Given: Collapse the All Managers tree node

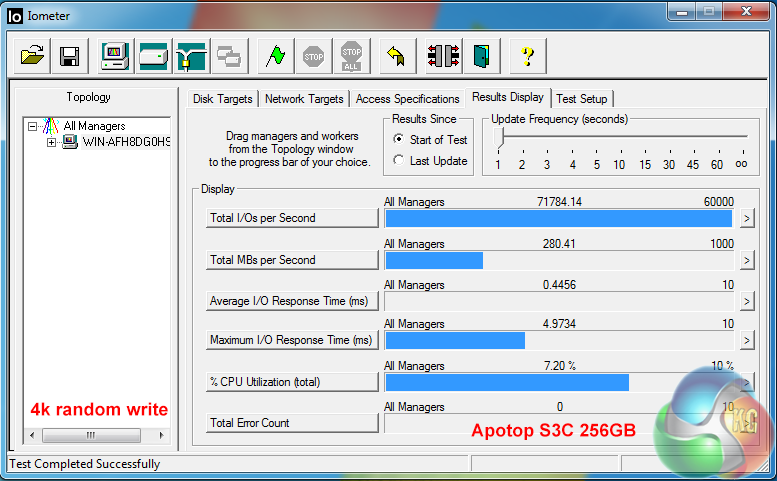Looking at the screenshot, I should point(33,127).
